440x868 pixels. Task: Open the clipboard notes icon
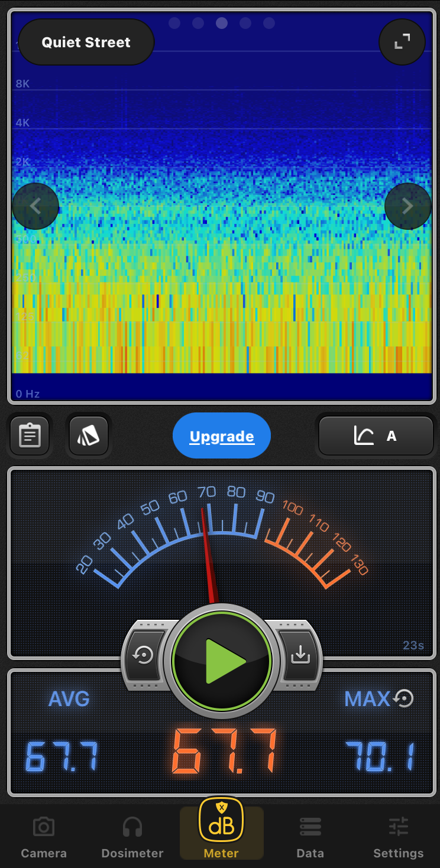click(30, 436)
